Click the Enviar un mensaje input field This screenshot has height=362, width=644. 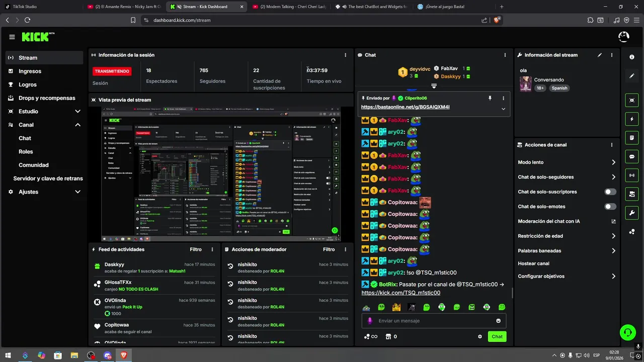pyautogui.click(x=434, y=321)
